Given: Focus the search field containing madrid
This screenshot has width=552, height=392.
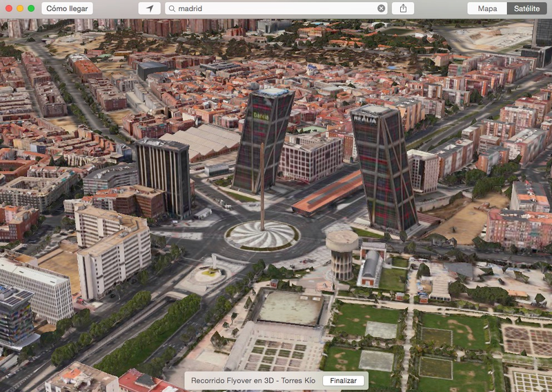Looking at the screenshot, I should point(276,8).
